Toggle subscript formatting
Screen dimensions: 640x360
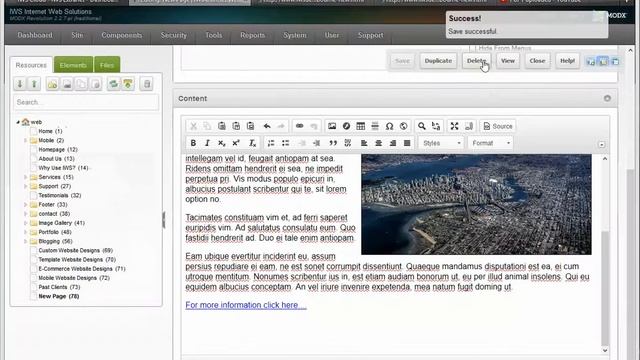222,143
